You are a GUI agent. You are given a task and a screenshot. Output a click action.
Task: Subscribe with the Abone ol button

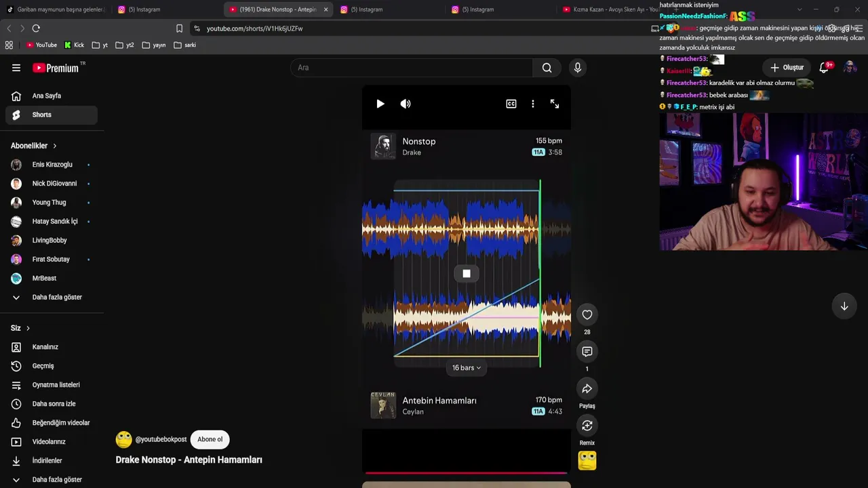tap(210, 439)
